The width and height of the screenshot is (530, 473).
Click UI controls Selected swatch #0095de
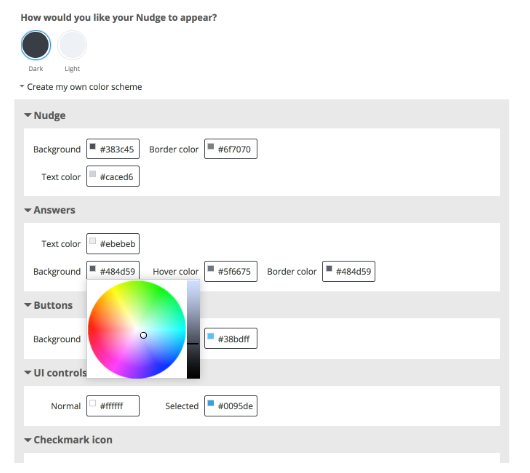pos(211,403)
